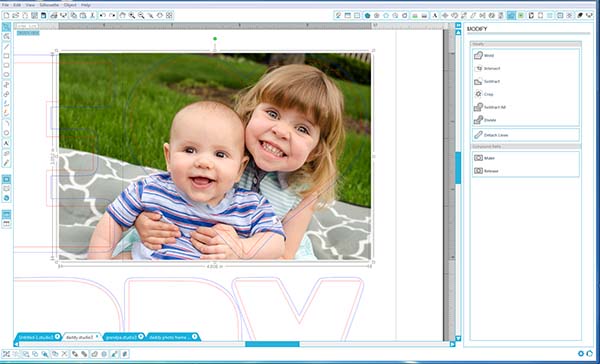Click the horizontal scrollbar thumb
Viewport: 600px width, 364px height.
click(272, 344)
